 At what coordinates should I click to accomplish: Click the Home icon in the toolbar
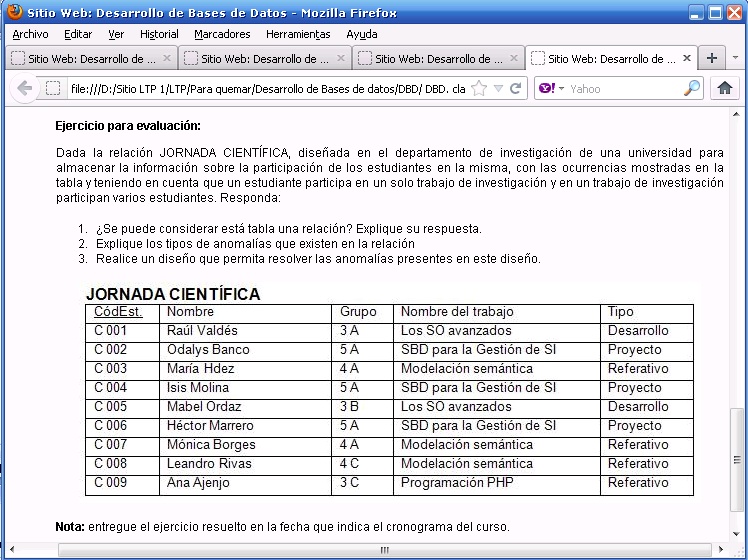pyautogui.click(x=725, y=89)
